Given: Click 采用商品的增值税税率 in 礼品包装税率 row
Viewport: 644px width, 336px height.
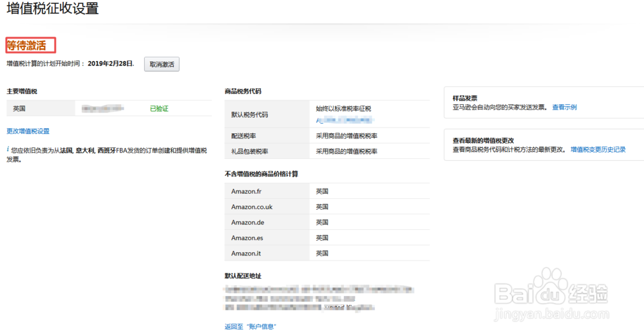Looking at the screenshot, I should [346, 151].
